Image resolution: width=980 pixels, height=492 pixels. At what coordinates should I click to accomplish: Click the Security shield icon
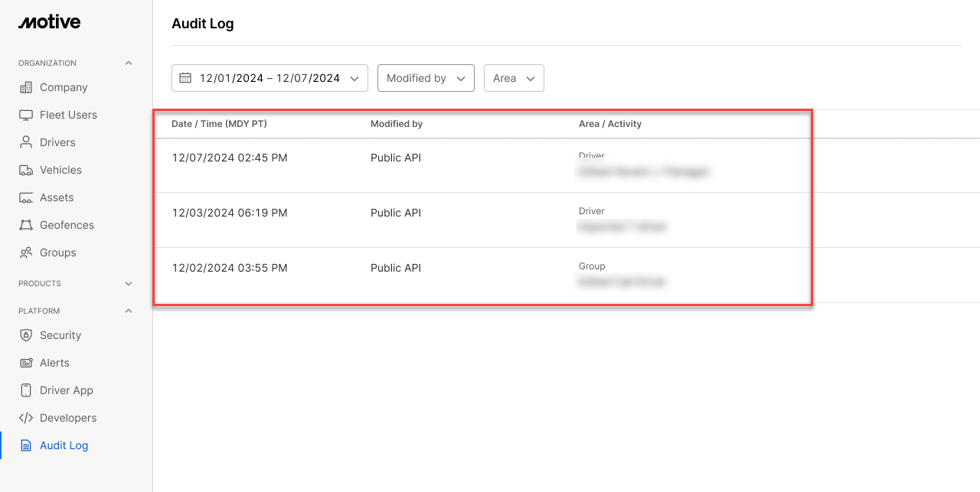pos(26,335)
